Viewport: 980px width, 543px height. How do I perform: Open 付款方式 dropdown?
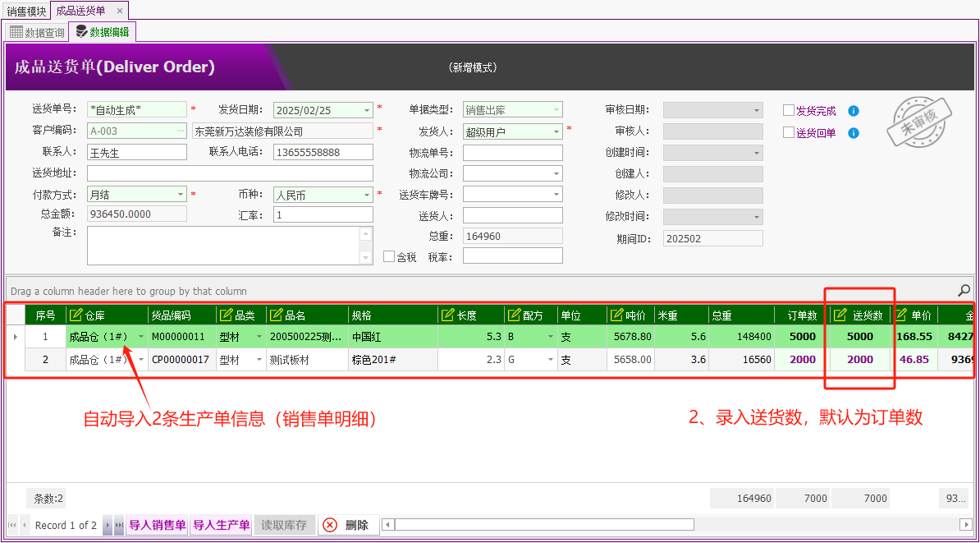[181, 195]
